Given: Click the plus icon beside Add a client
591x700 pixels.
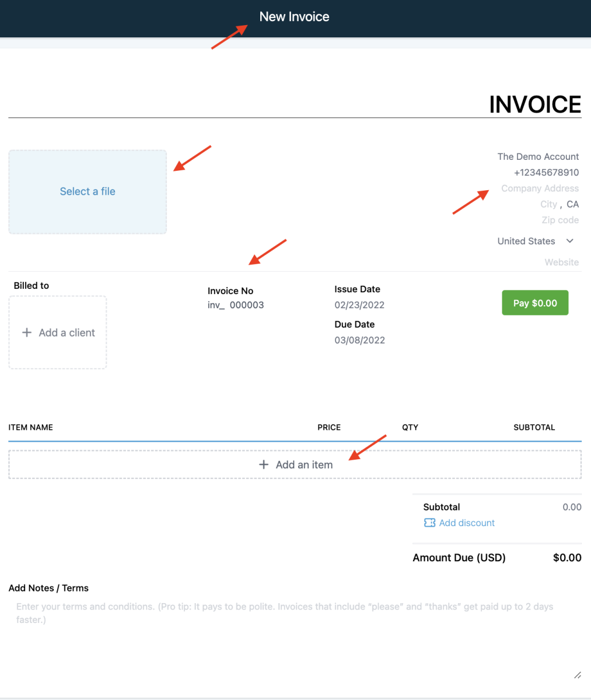Looking at the screenshot, I should pyautogui.click(x=26, y=332).
